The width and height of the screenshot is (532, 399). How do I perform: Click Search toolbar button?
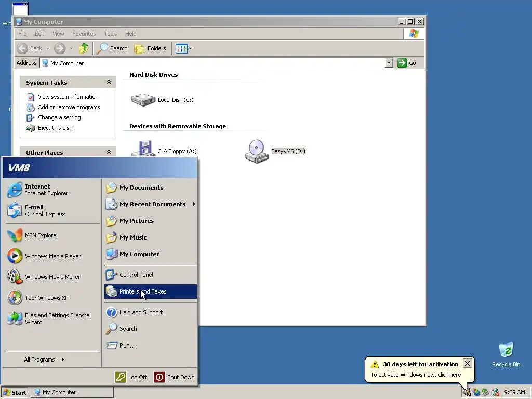pos(112,48)
